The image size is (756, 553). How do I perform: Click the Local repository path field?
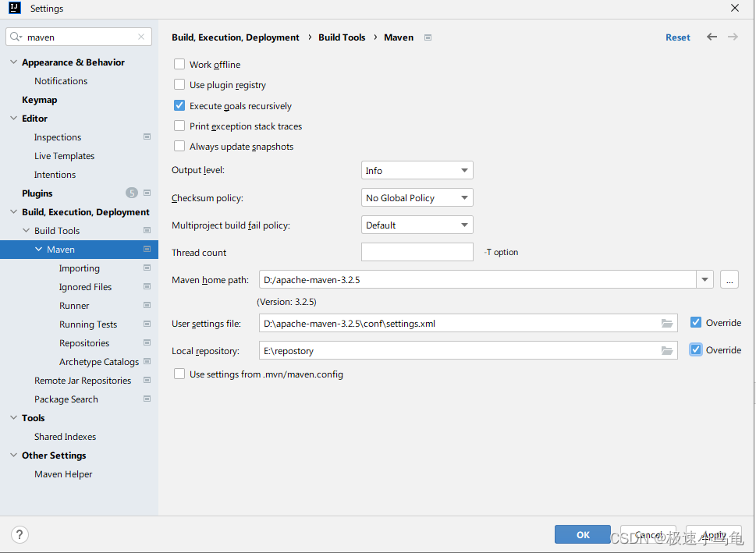click(468, 350)
